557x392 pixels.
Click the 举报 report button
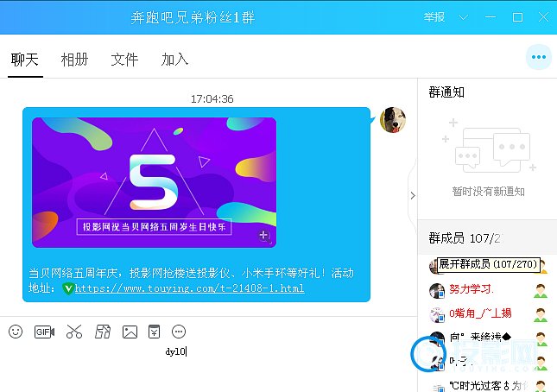[434, 17]
